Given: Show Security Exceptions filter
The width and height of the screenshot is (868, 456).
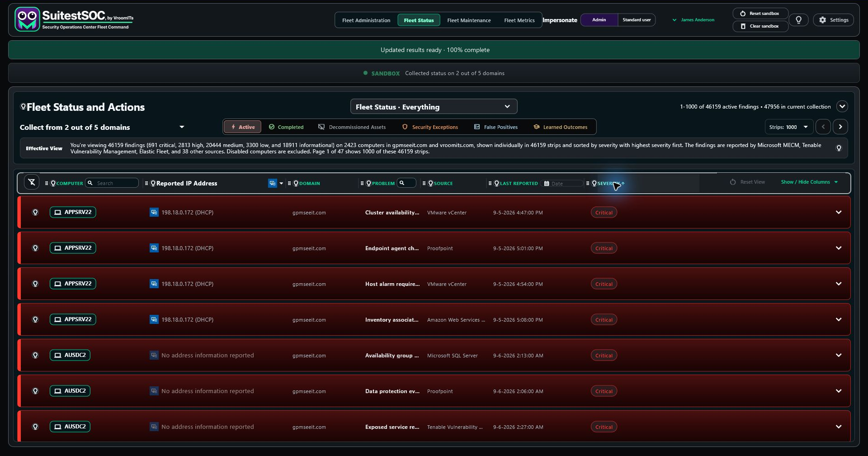Looking at the screenshot, I should 430,127.
